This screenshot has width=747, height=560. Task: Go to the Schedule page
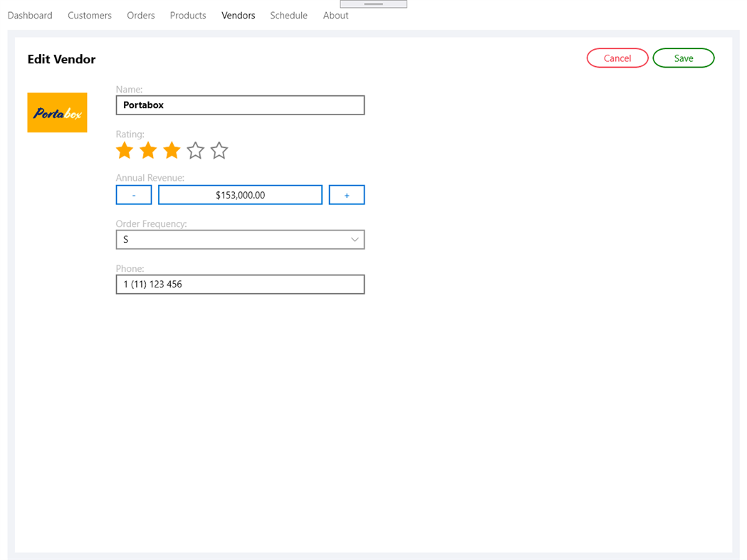point(288,15)
